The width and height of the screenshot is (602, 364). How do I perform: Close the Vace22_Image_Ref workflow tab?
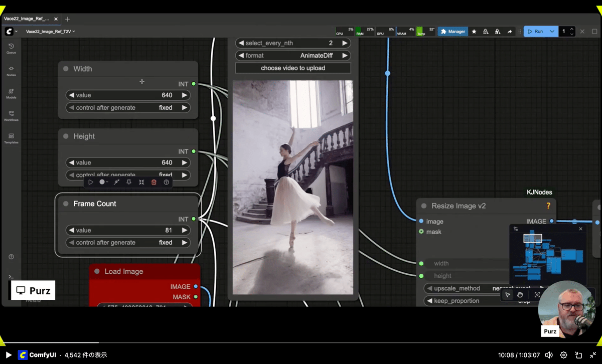pyautogui.click(x=55, y=19)
